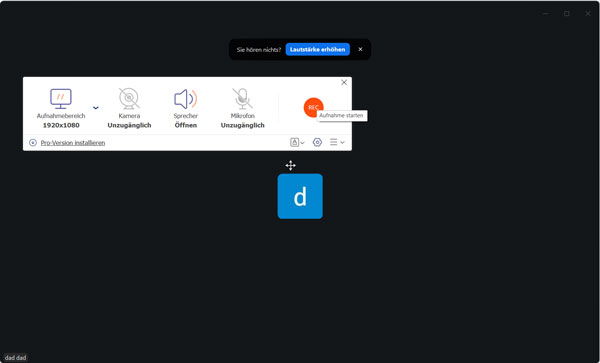Click the dad dad name label

point(15,358)
